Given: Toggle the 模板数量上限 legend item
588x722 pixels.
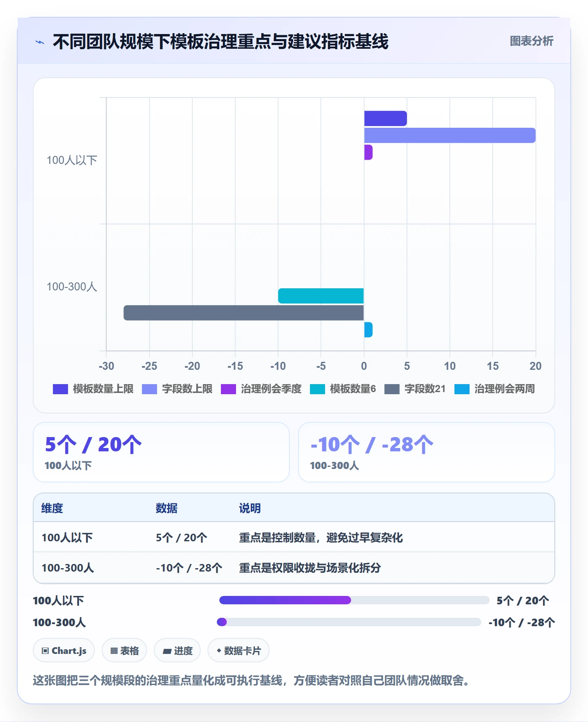Looking at the screenshot, I should (93, 389).
